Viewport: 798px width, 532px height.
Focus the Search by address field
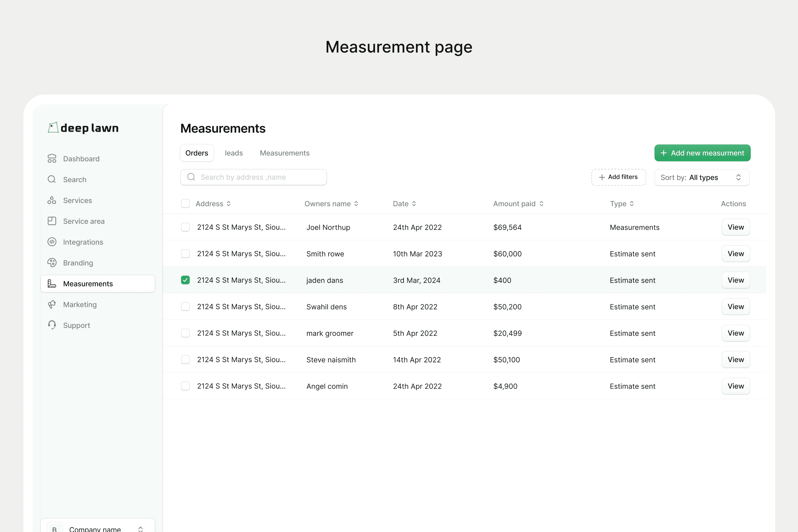point(258,177)
